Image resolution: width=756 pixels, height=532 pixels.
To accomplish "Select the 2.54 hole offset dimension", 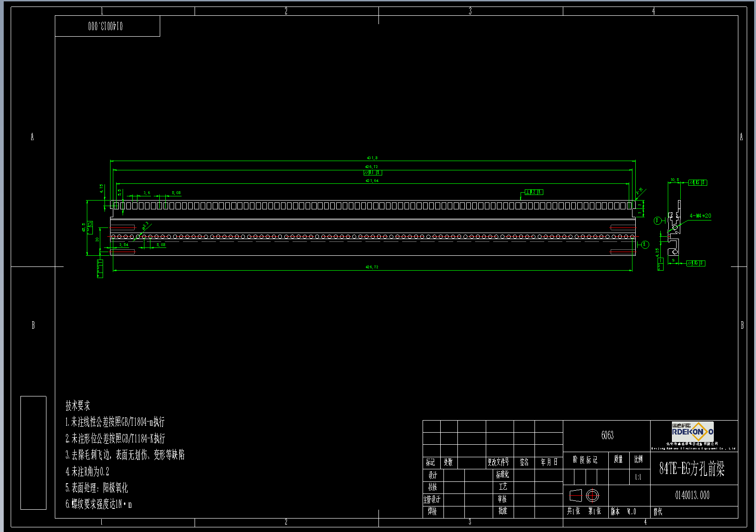I will [x=124, y=245].
